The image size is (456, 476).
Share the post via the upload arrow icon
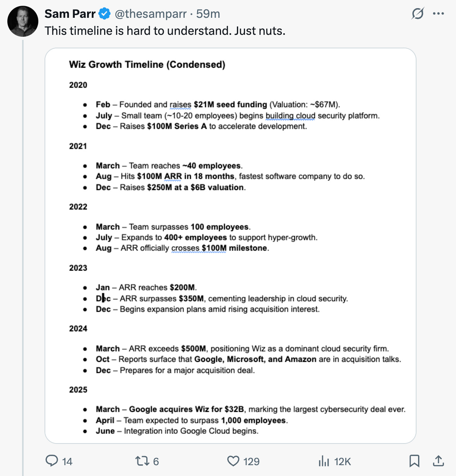438,461
